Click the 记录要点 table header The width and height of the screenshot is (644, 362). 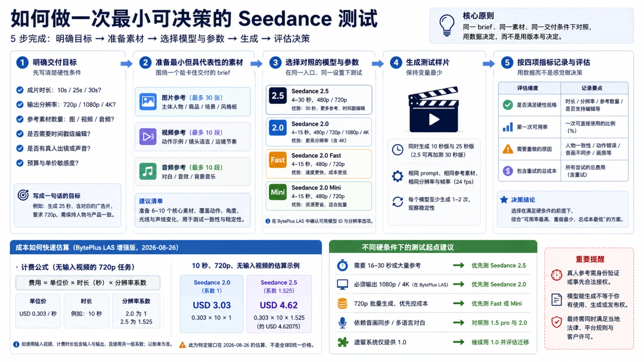594,88
